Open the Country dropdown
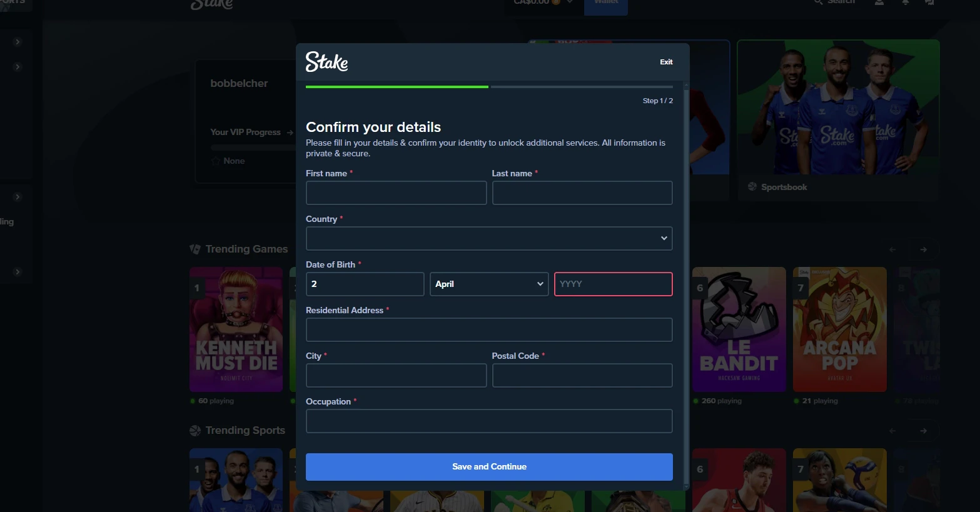Image resolution: width=980 pixels, height=512 pixels. pos(489,238)
